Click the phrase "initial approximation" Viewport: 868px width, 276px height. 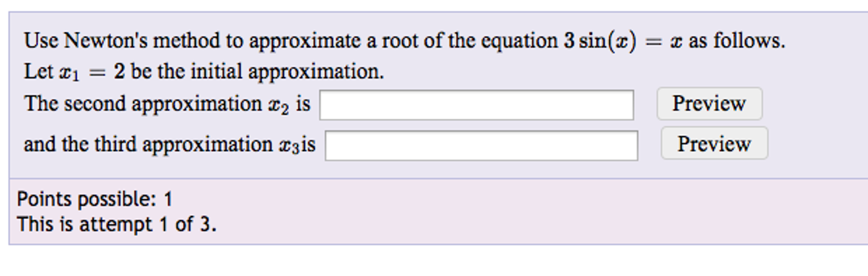click(x=287, y=72)
